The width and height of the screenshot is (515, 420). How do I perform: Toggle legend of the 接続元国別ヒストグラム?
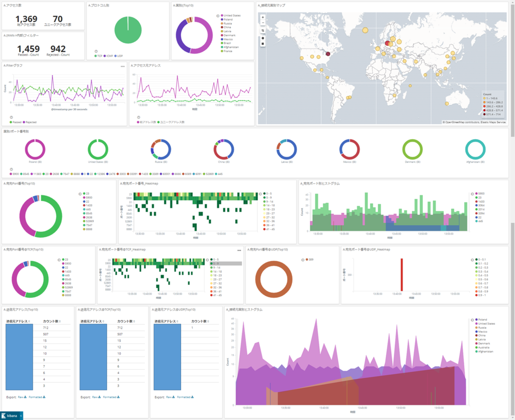point(472,320)
